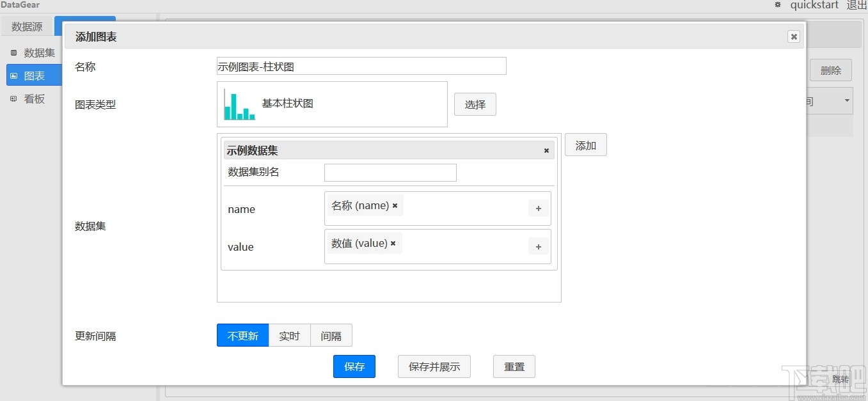
Task: Switch update interval to 间隔
Action: pos(331,334)
